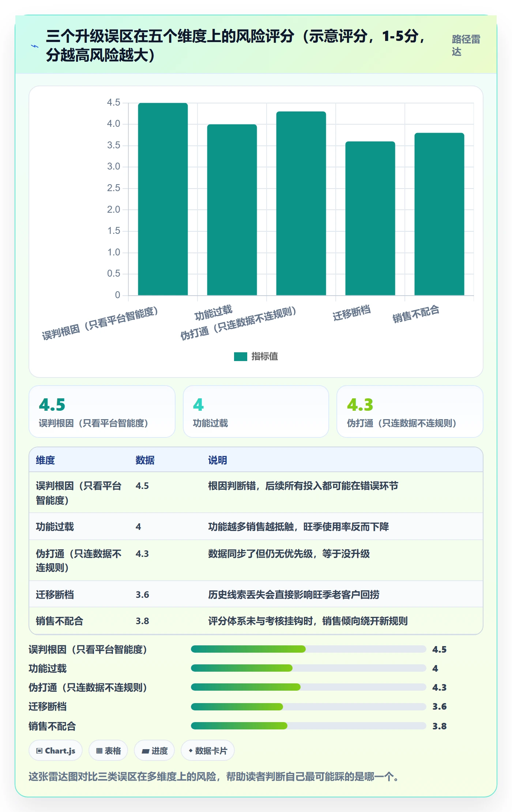Open the 4.3 伪打通 data card
Image resolution: width=512 pixels, height=812 pixels.
tap(410, 411)
